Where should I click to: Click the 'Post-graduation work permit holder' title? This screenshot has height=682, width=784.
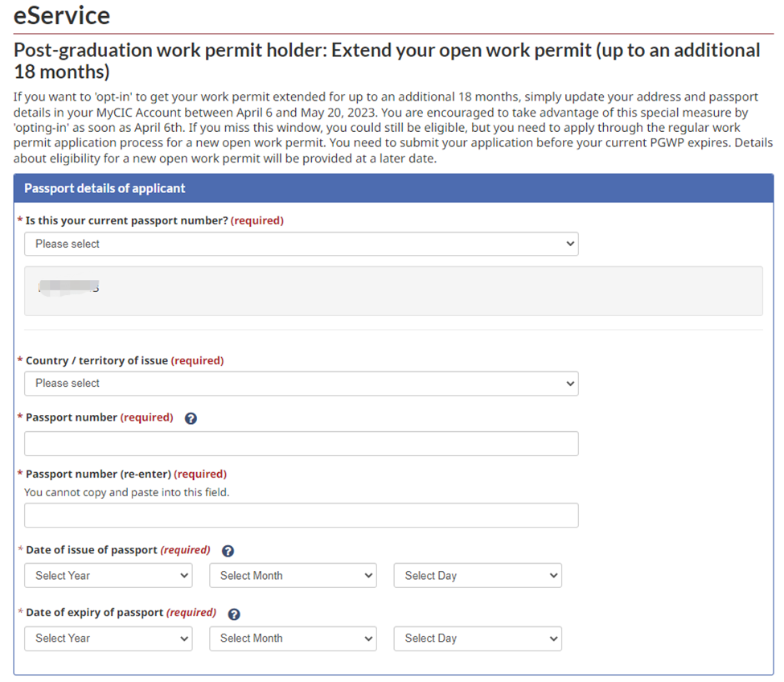pyautogui.click(x=387, y=61)
